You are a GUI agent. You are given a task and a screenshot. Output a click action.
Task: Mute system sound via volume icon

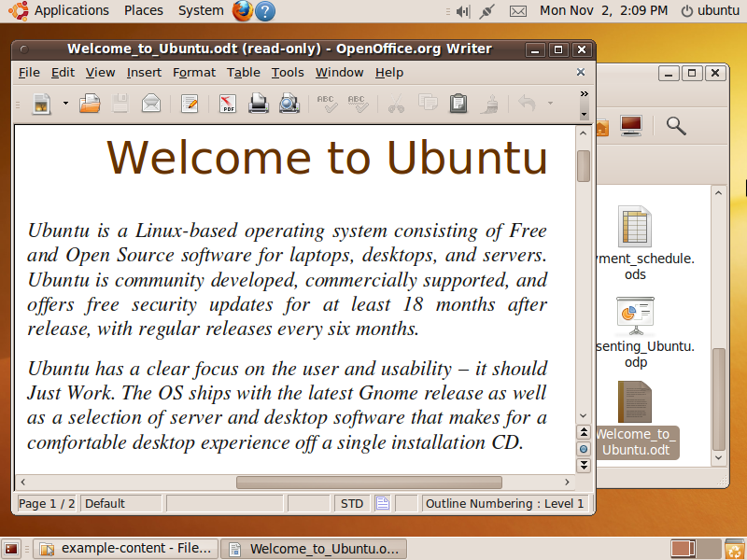463,11
